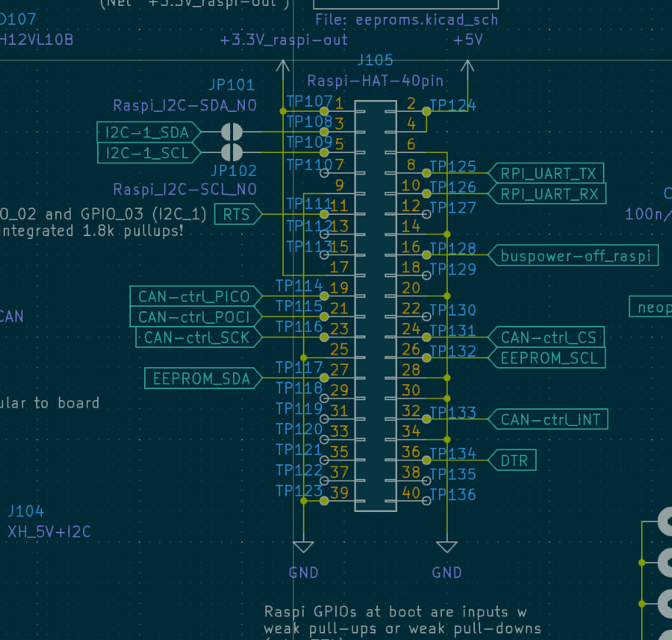Select the DTR global label
The height and width of the screenshot is (640, 672).
(x=514, y=461)
